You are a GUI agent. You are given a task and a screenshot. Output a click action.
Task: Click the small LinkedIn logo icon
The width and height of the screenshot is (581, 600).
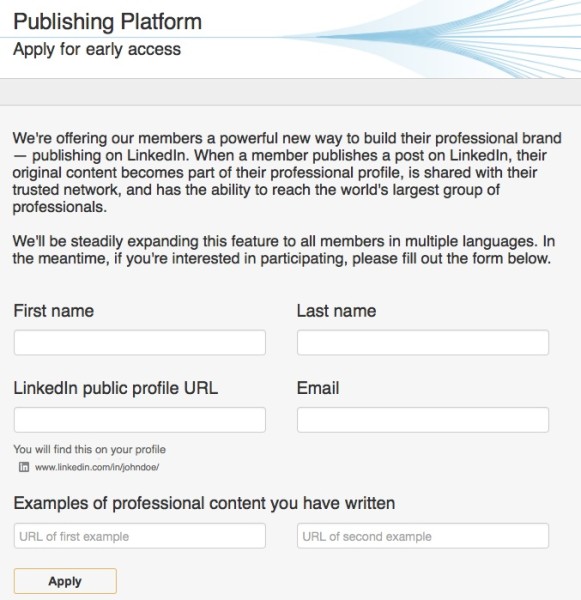coord(24,467)
